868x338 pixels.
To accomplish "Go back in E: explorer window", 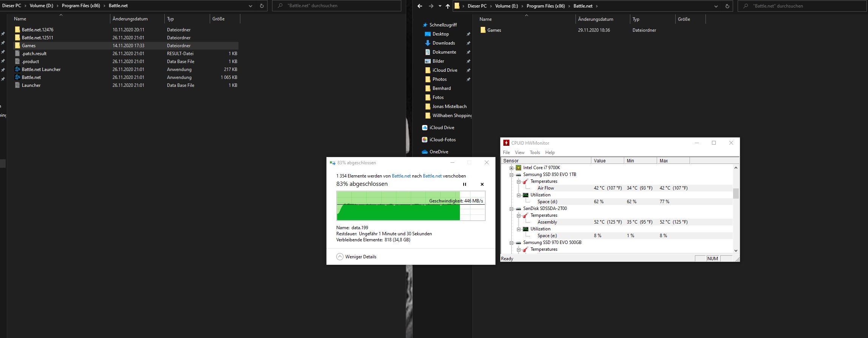I will [x=419, y=6].
